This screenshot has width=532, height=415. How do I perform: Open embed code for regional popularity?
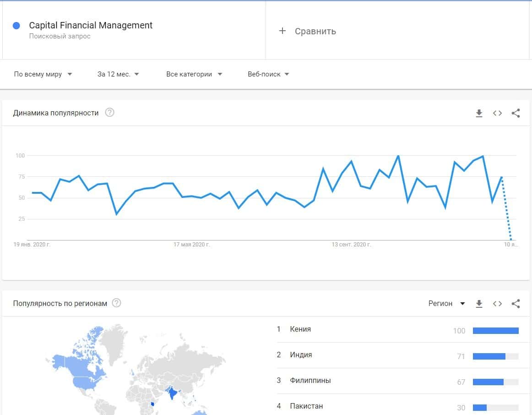click(x=497, y=303)
